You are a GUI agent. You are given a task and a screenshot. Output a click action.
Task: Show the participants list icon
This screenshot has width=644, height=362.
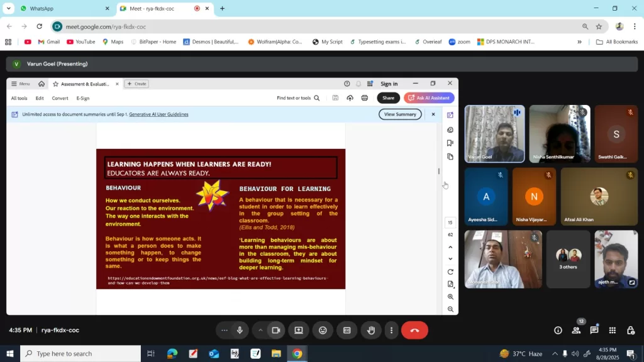tap(576, 331)
